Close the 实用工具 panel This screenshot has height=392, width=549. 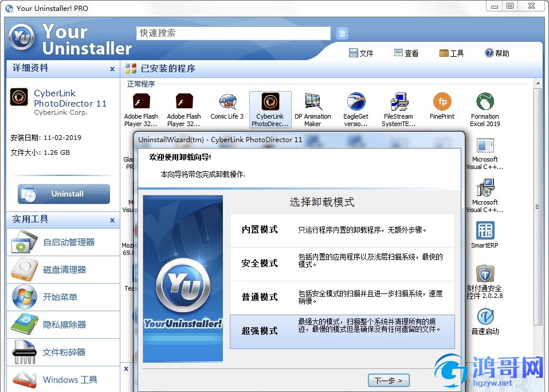[112, 220]
